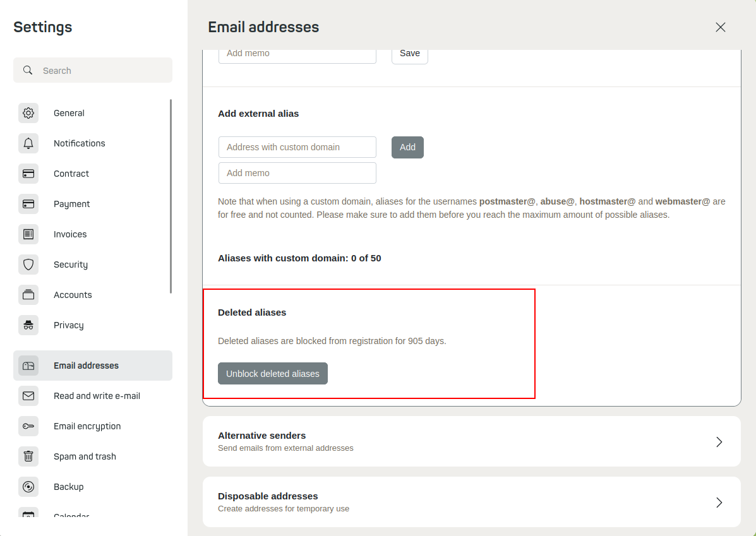Click the Email encryption key icon
The image size is (756, 536).
pos(28,426)
